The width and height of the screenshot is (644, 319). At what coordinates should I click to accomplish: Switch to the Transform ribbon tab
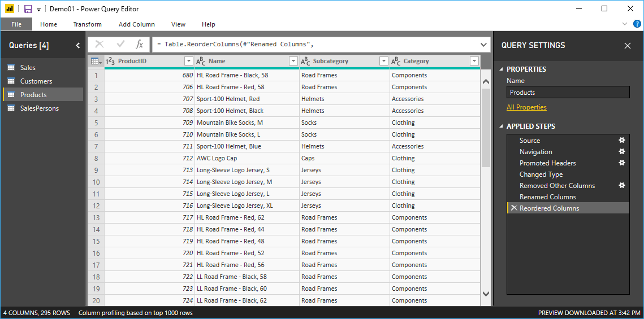point(88,24)
